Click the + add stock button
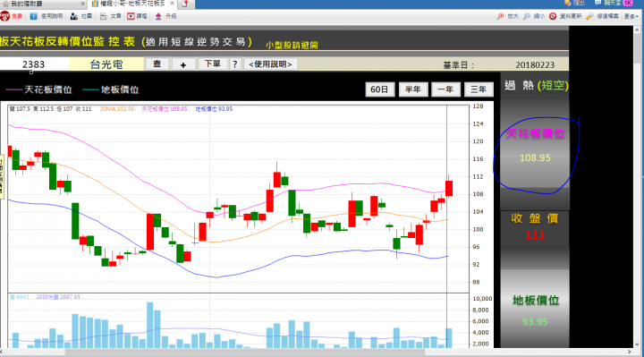644x357 pixels. [183, 64]
